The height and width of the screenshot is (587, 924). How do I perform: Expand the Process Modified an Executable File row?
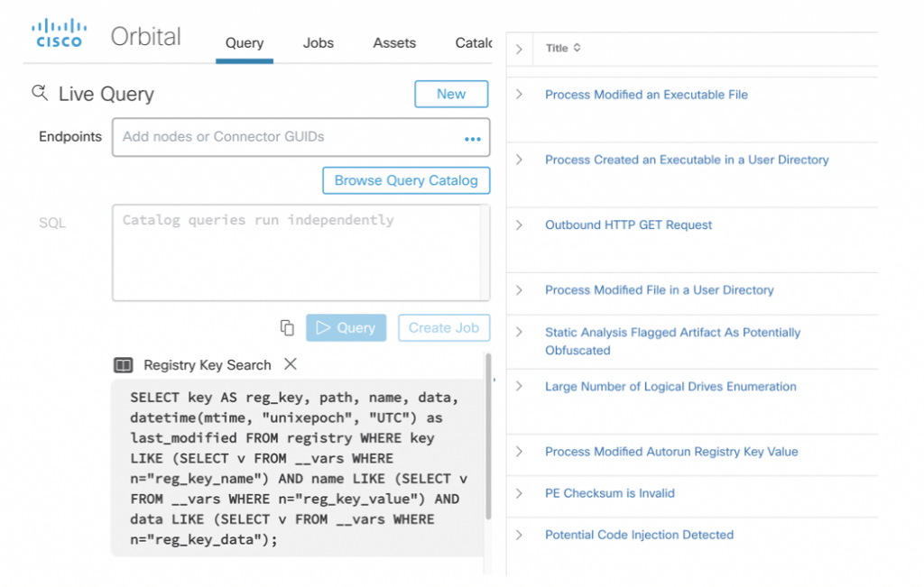tap(519, 94)
